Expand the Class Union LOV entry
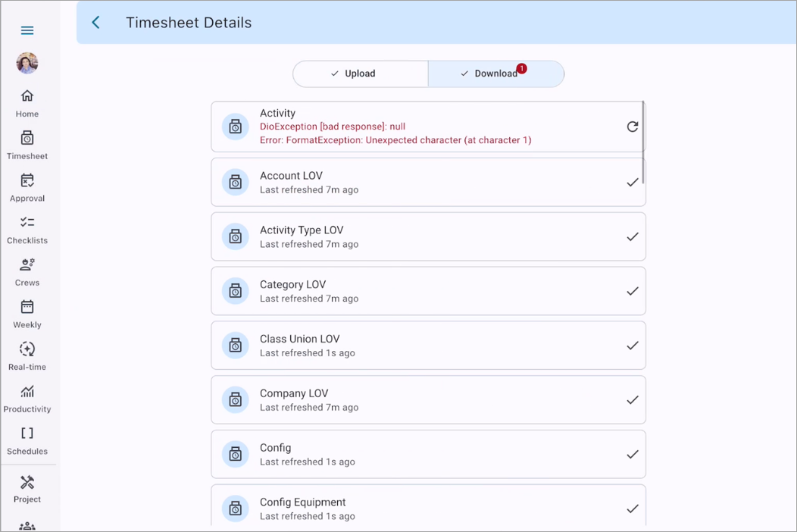Image resolution: width=797 pixels, height=532 pixels. point(428,345)
